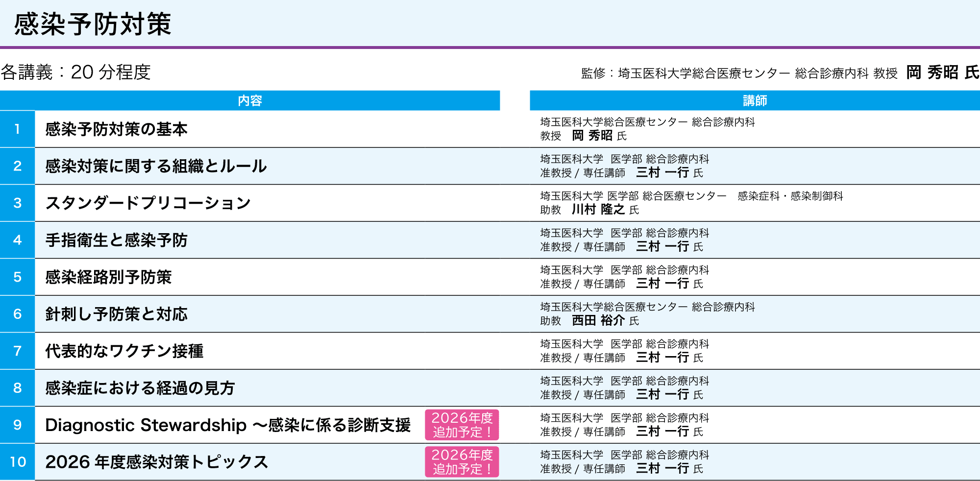
Task: Select the 講師 column header
Action: 755,100
